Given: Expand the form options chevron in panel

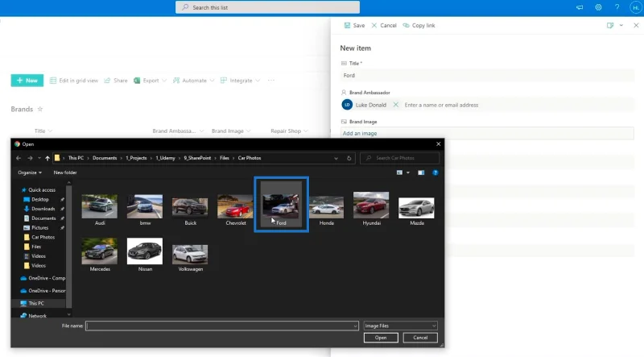Looking at the screenshot, I should coord(621,26).
